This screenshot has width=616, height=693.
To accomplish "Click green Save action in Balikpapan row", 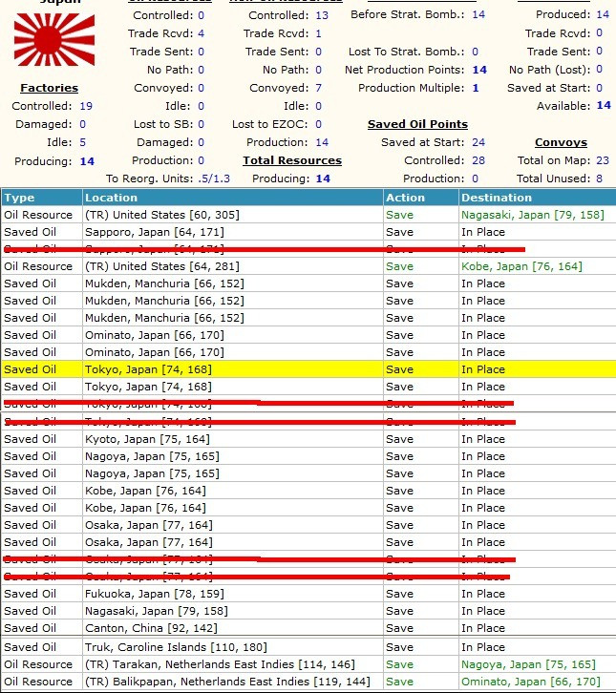I will pyautogui.click(x=399, y=682).
